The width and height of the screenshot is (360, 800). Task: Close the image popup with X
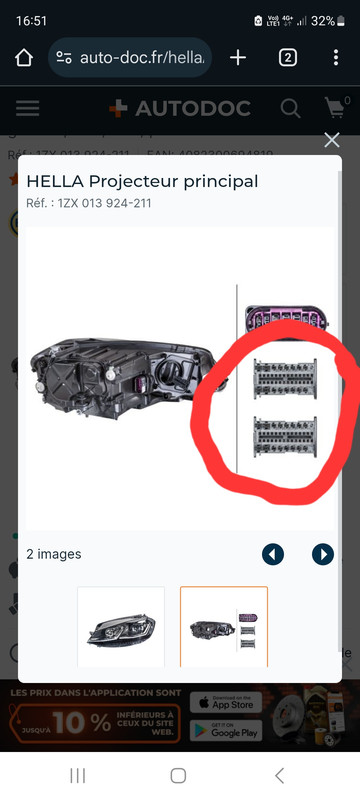point(332,140)
